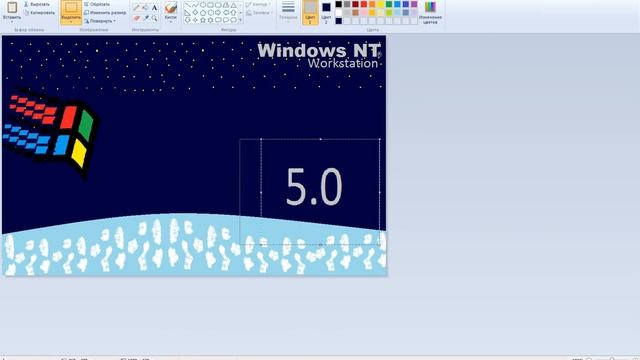Screen dimensions: 640x360
Task: Pick the yellow color swatch
Action: 380,4
